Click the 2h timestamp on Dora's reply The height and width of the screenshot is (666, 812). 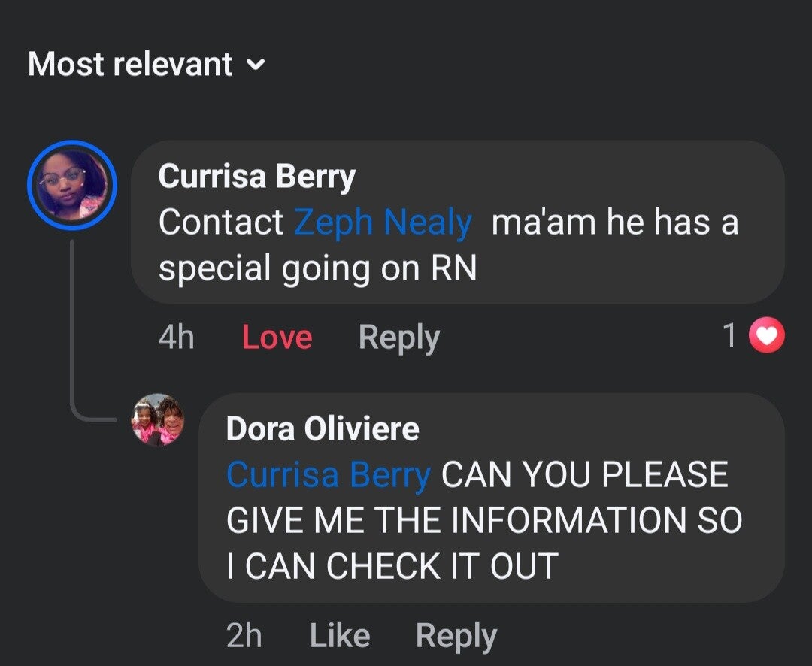point(244,637)
